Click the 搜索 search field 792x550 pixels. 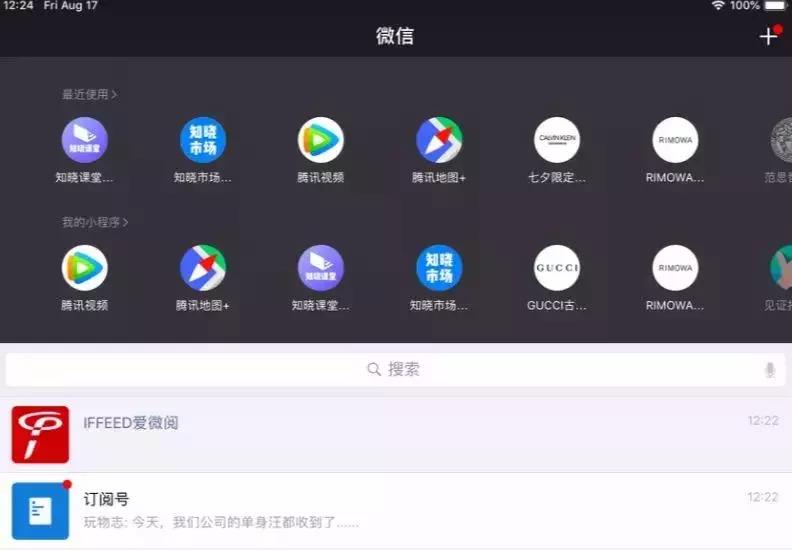coord(395,370)
